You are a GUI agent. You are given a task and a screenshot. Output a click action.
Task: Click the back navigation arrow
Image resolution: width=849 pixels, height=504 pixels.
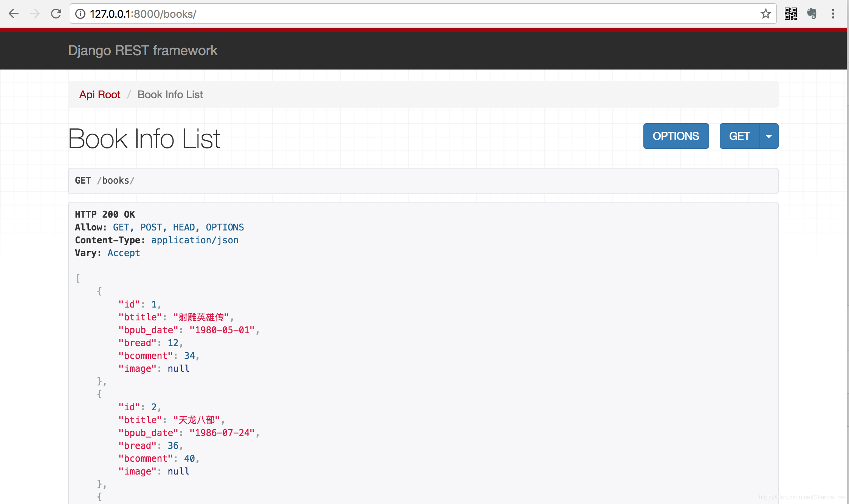[x=14, y=14]
